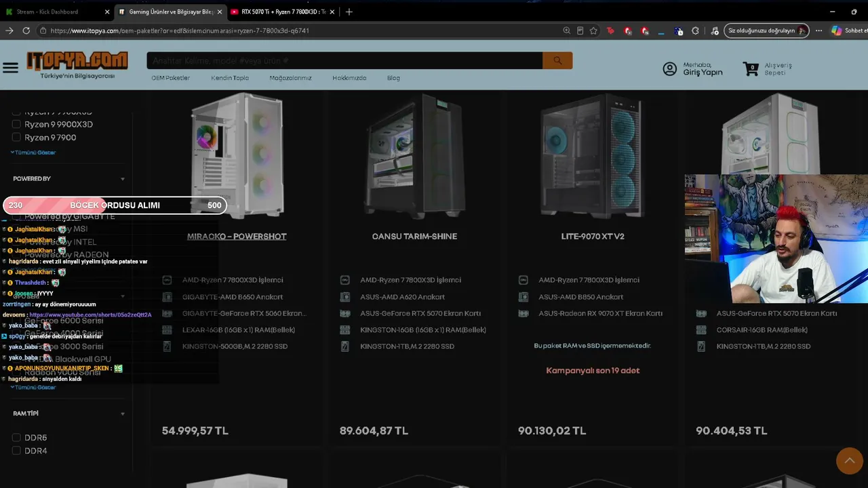Open the zoom magnifier in address bar
This screenshot has width=868, height=488.
566,30
